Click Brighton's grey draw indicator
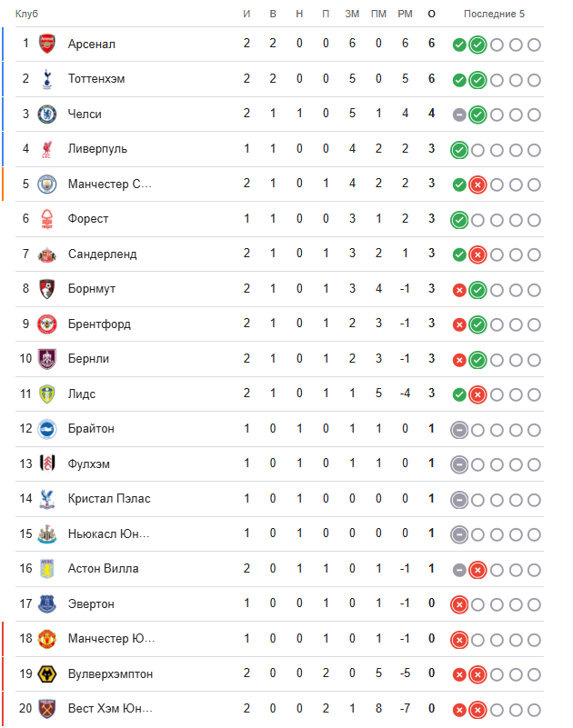This screenshot has width=573, height=728. pyautogui.click(x=459, y=429)
